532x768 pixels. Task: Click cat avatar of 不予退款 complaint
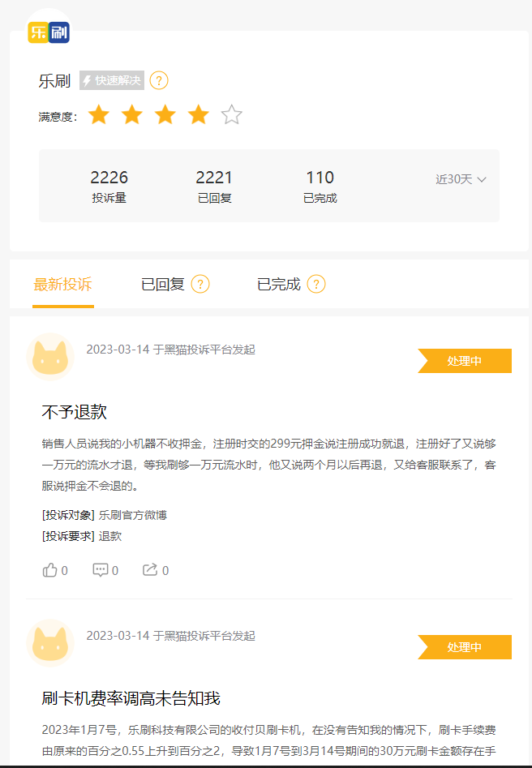point(50,357)
